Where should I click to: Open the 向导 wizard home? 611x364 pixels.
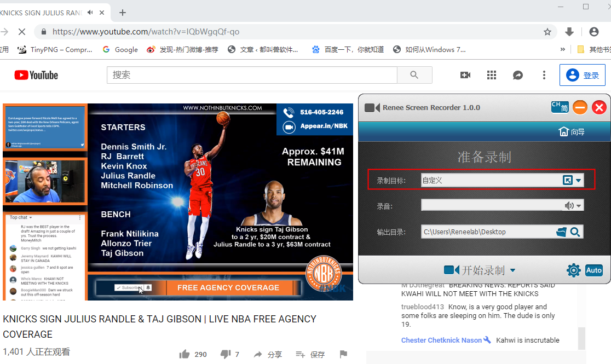[572, 132]
